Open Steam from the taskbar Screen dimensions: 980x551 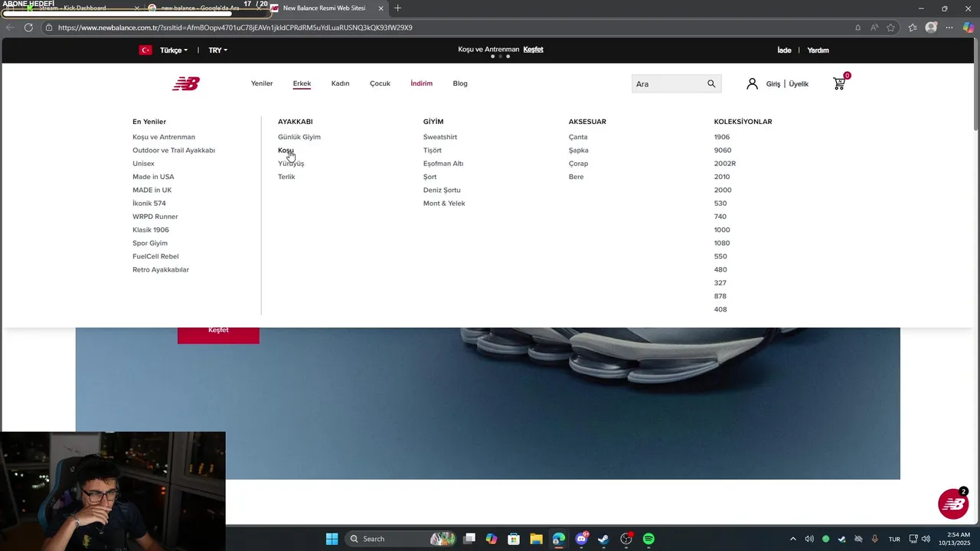point(603,539)
